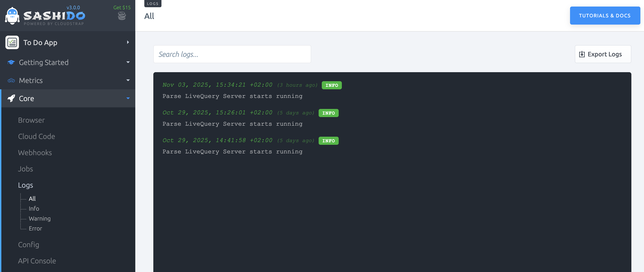Click the Export Logs button
Viewport: 644px width, 272px height.
click(x=603, y=54)
